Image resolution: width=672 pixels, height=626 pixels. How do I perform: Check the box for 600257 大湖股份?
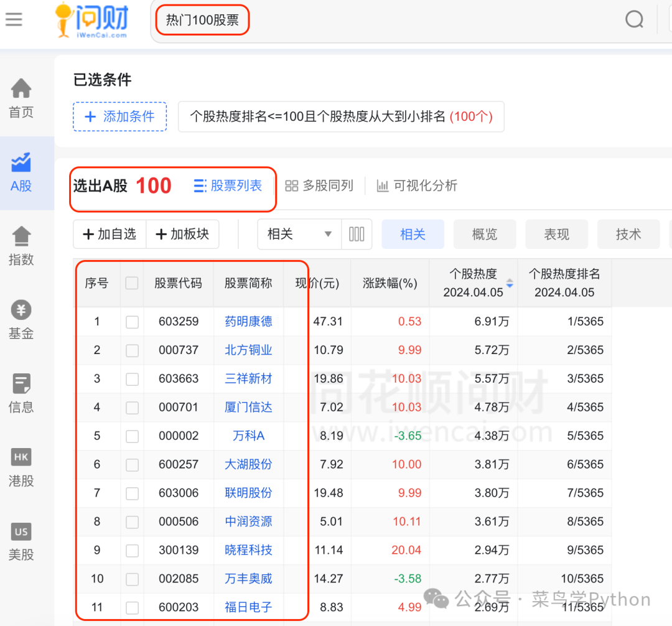132,464
